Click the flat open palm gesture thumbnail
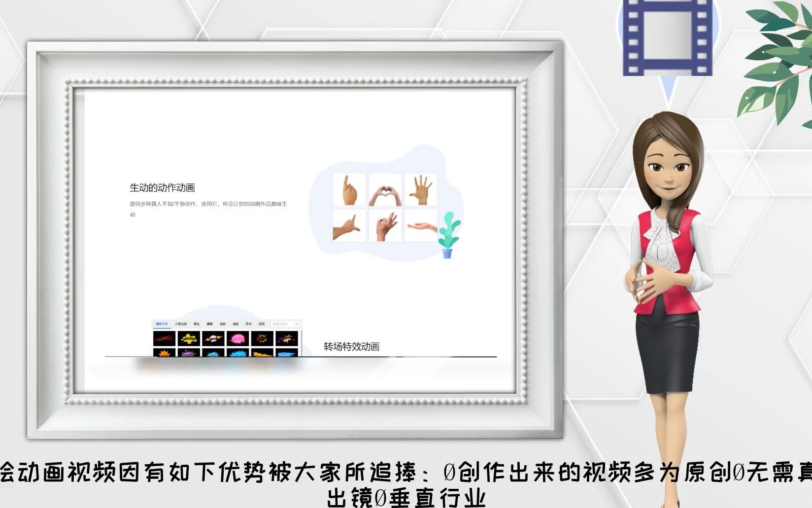 (421, 225)
